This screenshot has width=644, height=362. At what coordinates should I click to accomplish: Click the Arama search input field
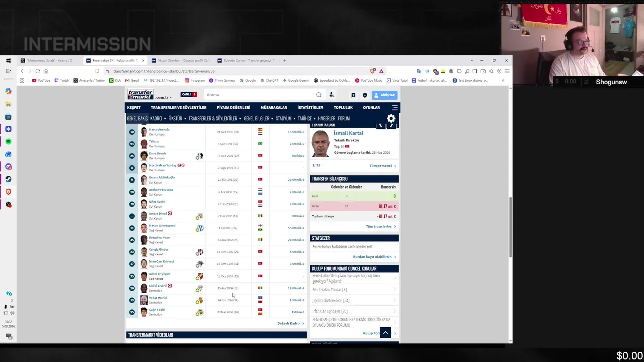click(259, 95)
